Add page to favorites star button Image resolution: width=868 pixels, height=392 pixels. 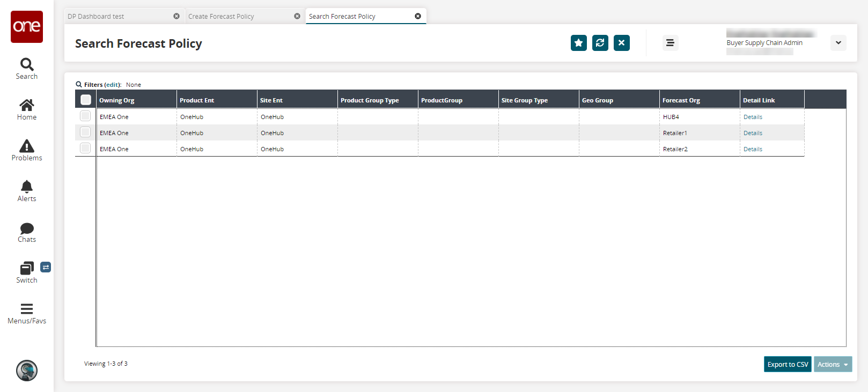[578, 43]
